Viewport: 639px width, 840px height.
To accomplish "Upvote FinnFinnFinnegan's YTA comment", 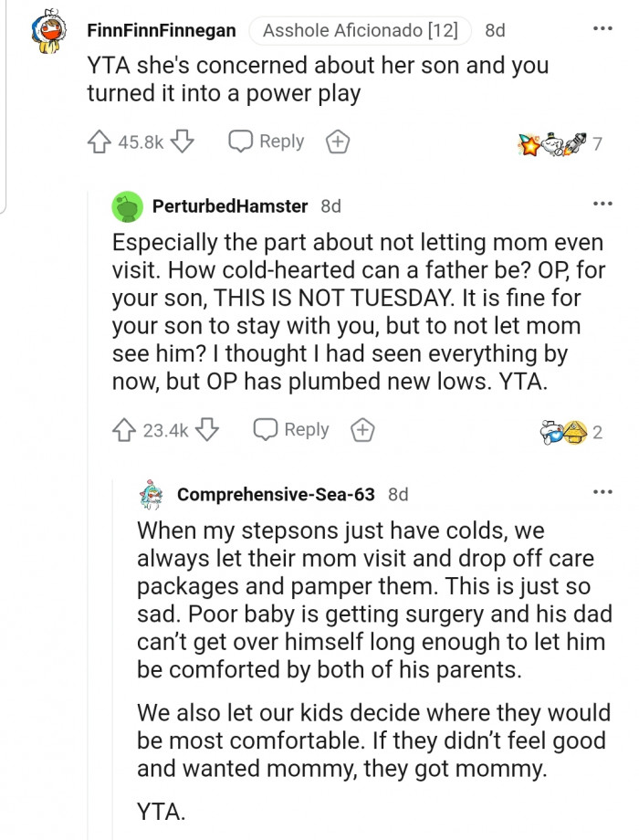I will [100, 142].
